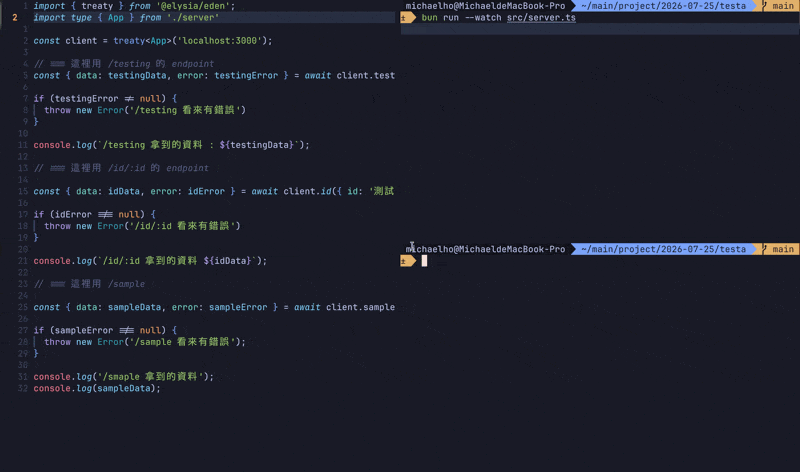
Task: Click current line number 2 in gutter
Action: (x=15, y=18)
